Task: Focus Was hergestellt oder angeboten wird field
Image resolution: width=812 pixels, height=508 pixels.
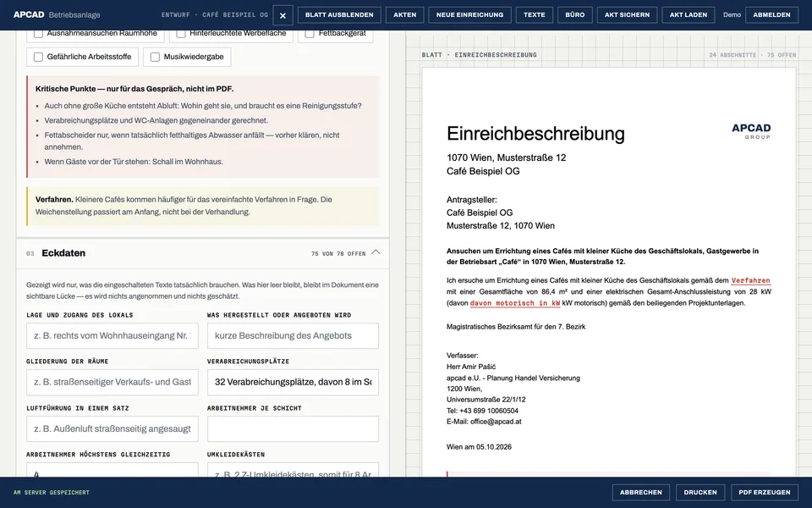Action: [294, 336]
